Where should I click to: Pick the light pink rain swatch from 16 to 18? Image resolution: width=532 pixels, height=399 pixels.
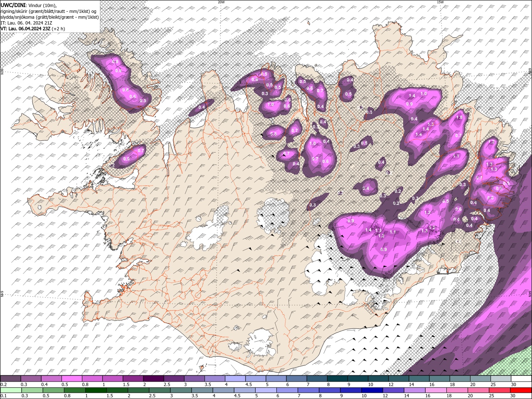(436, 390)
